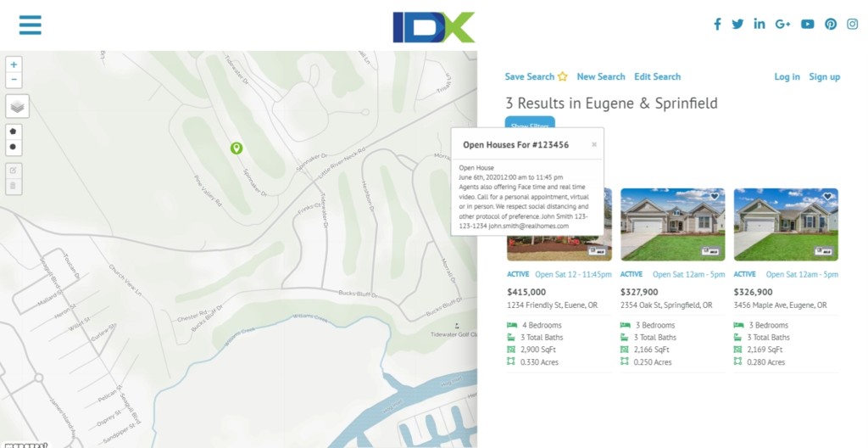Open the map layers selector
The height and width of the screenshot is (448, 868).
17,106
